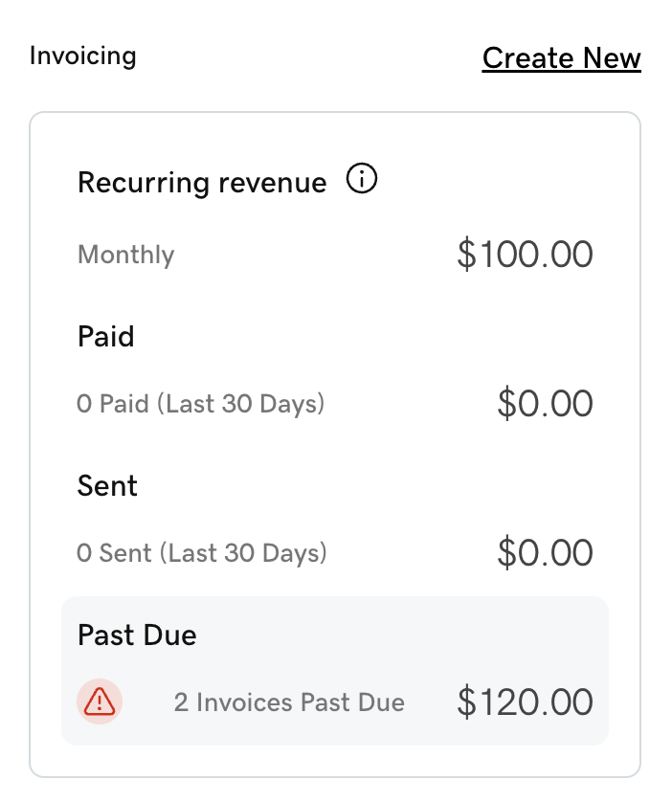Viewport: 672px width, 802px height.
Task: Click the word revenue in card title
Action: point(273,183)
